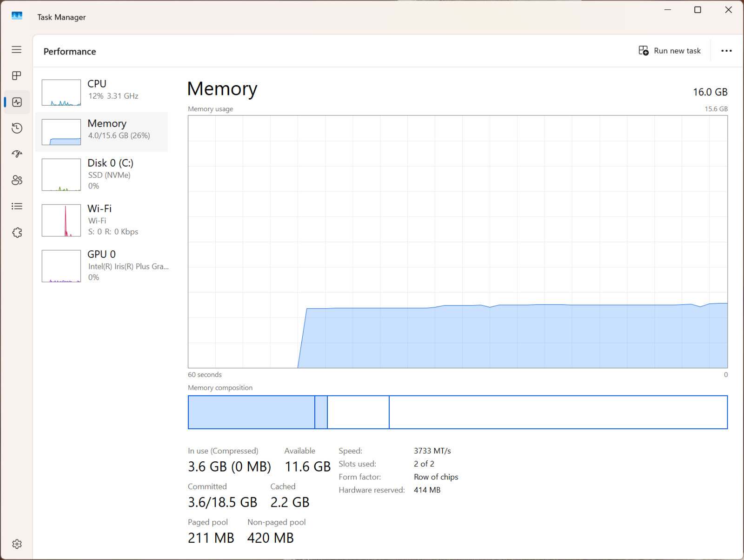Click the Run new task icon
744x560 pixels.
(x=644, y=51)
